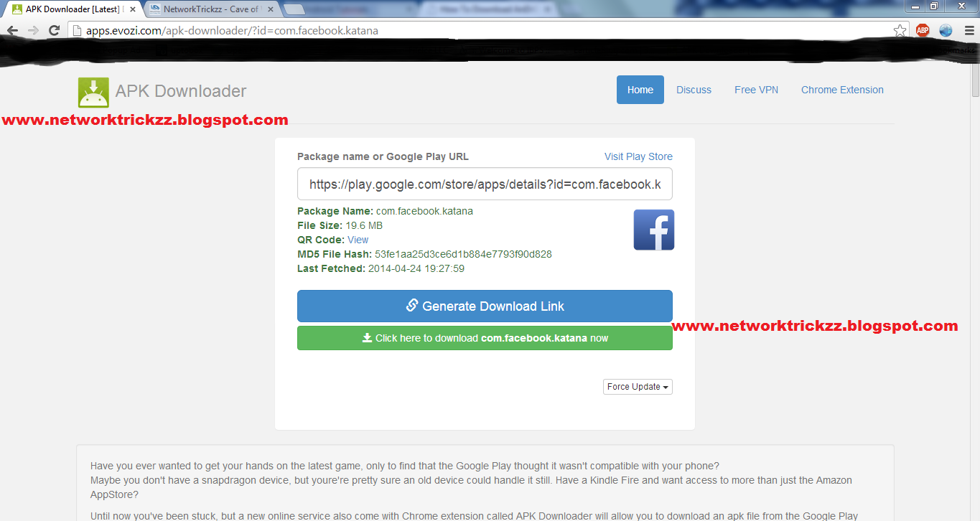Click the Visit Play Store link

pyautogui.click(x=638, y=156)
